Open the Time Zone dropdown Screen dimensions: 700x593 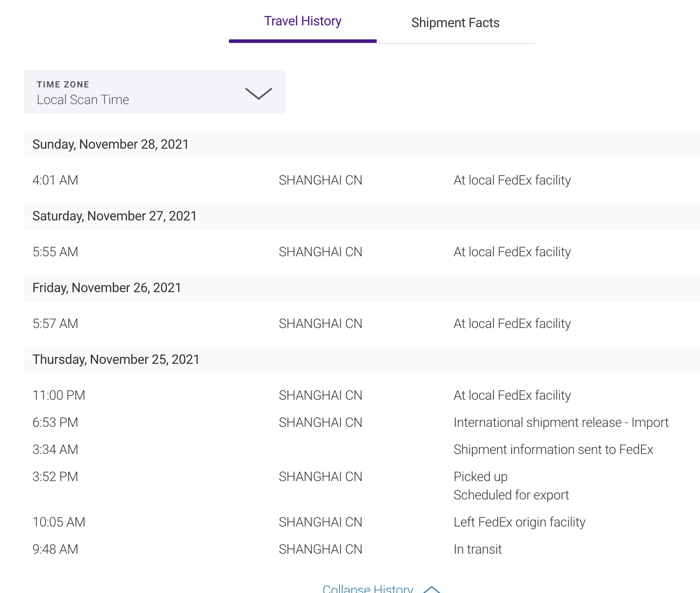point(154,92)
